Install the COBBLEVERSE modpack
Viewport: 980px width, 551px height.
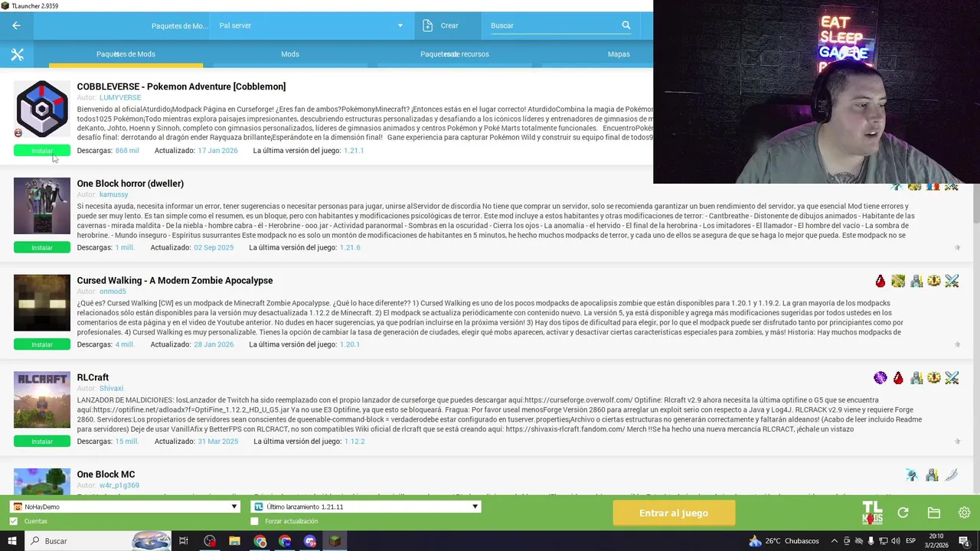42,151
